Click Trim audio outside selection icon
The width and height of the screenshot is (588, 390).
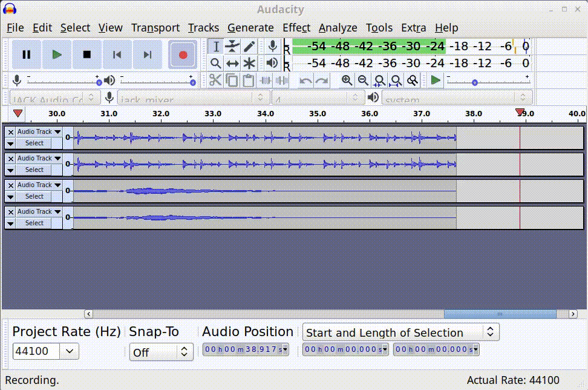265,81
